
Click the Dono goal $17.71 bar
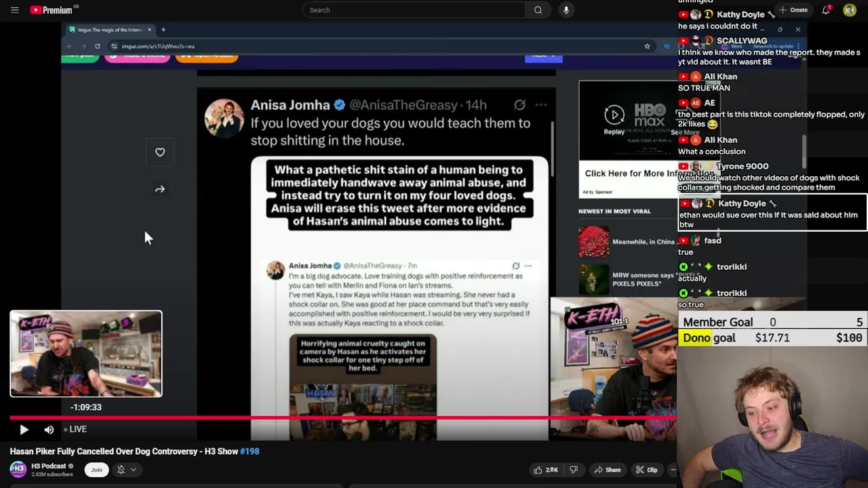pos(773,338)
